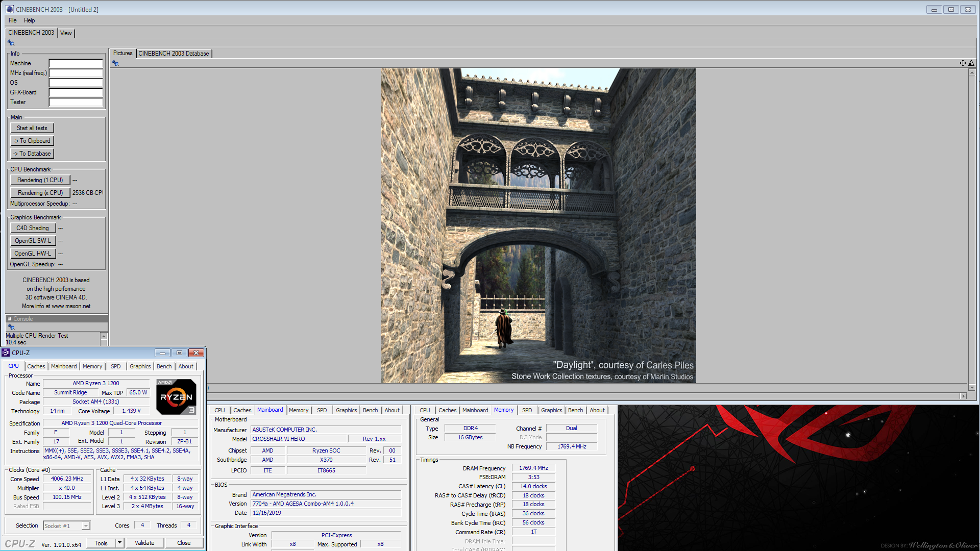Click the Pictures vertical scrollbar up arrow

point(972,72)
